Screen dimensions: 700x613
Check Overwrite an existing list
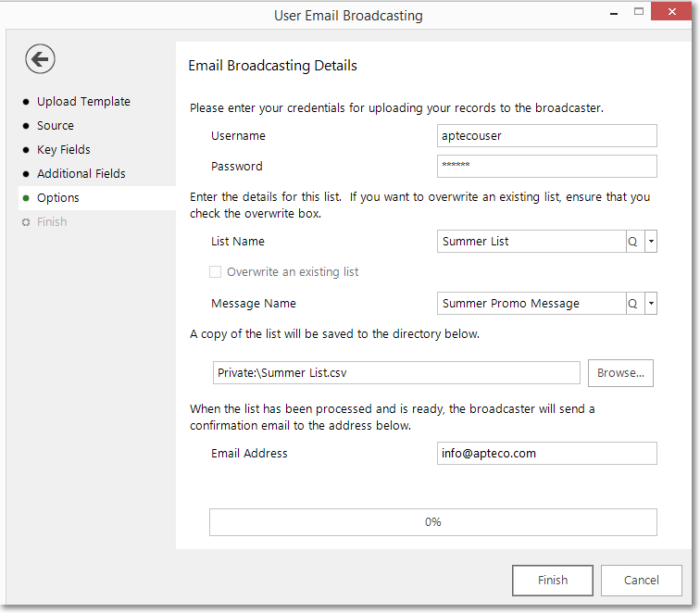(215, 272)
